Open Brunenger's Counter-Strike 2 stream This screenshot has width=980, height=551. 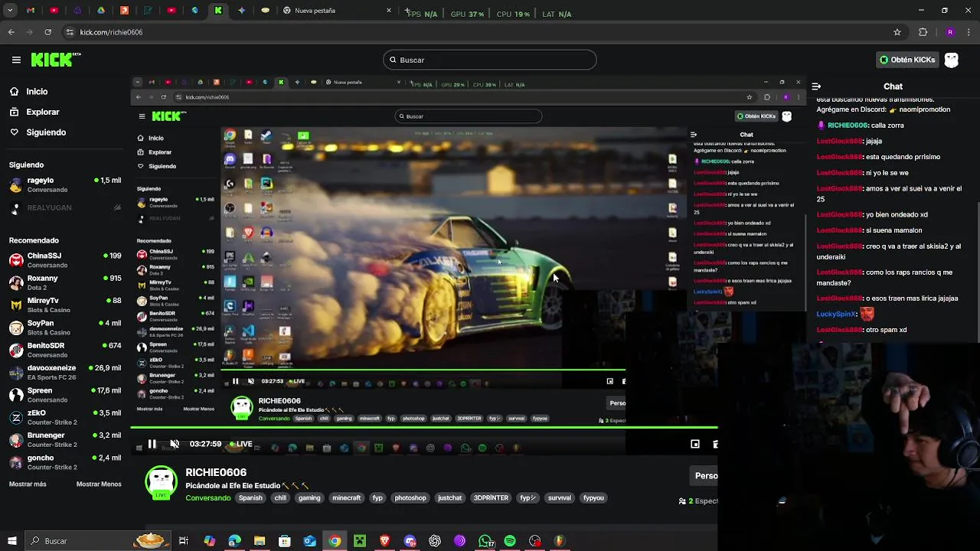65,439
